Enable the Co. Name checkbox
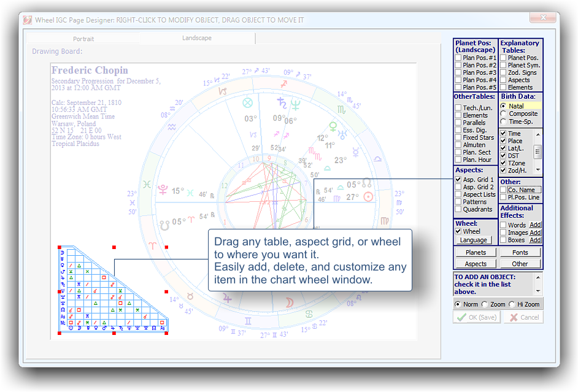The width and height of the screenshot is (578, 392). 503,190
